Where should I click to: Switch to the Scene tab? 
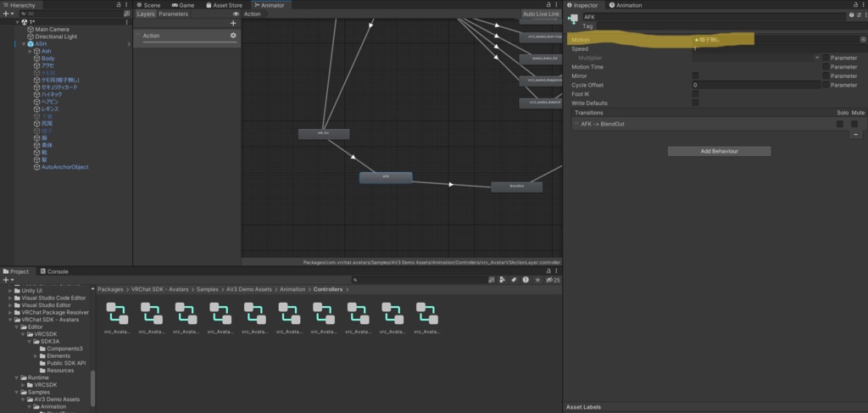click(148, 5)
